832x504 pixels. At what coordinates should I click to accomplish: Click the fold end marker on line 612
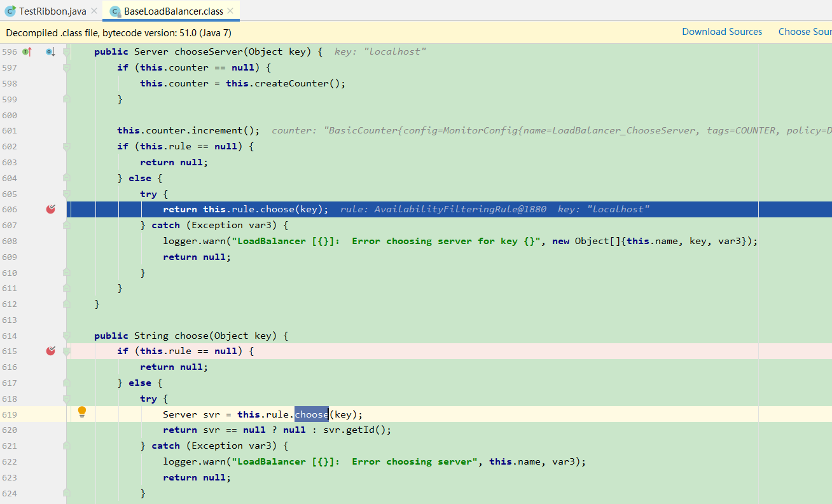click(x=66, y=304)
